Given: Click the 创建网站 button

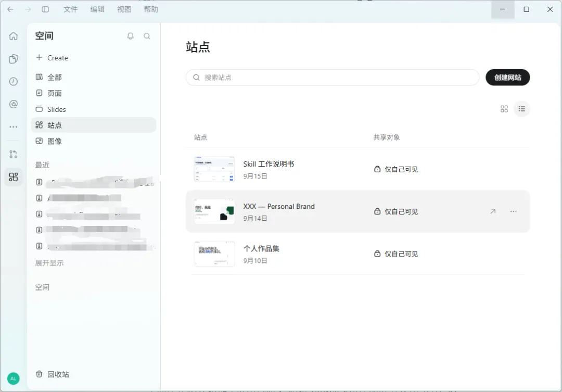Looking at the screenshot, I should (507, 78).
